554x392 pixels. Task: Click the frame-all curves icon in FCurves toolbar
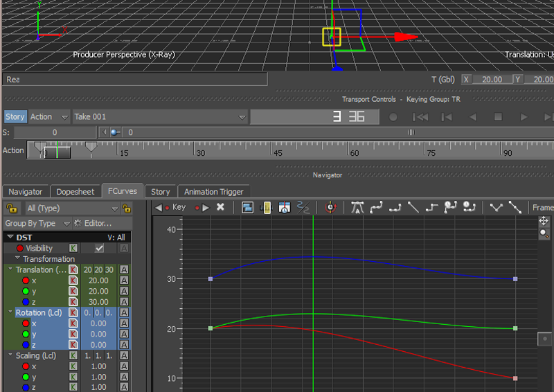tap(247, 207)
